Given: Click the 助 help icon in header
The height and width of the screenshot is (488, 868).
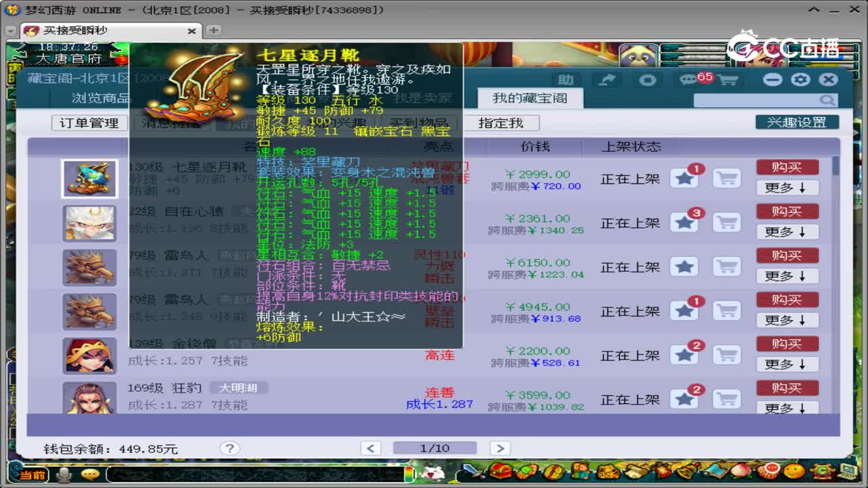Looking at the screenshot, I should [x=566, y=80].
